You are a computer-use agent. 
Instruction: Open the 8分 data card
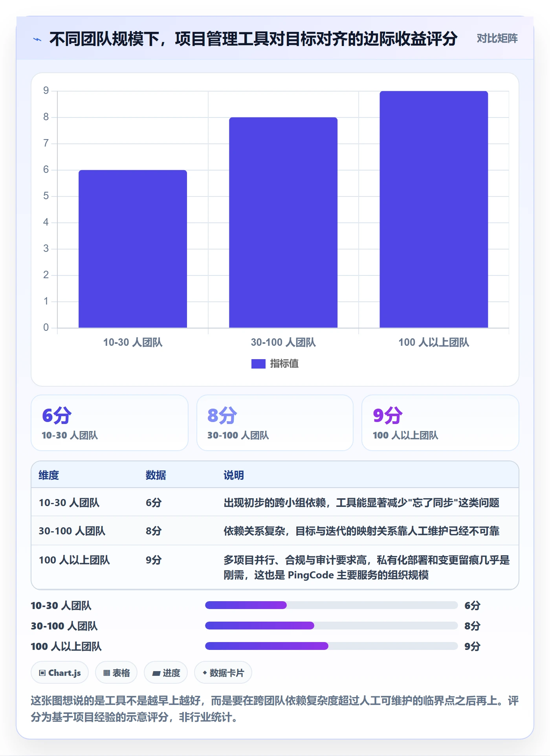tap(275, 423)
